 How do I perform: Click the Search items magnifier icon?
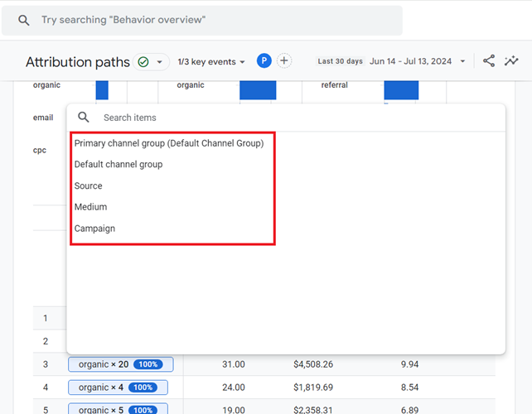[84, 118]
